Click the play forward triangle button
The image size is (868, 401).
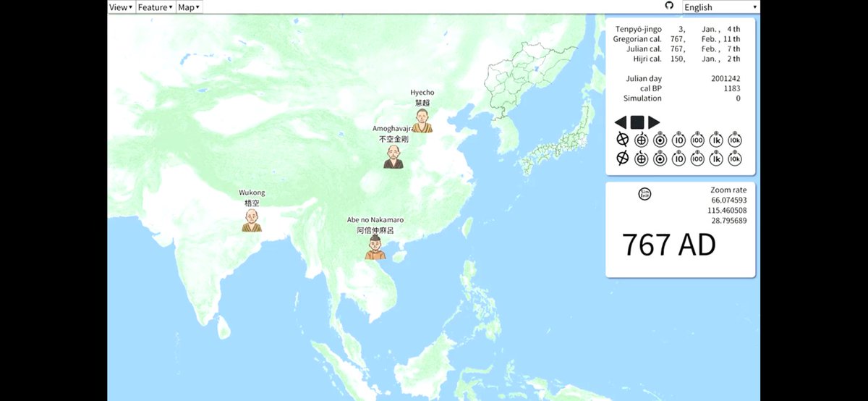(654, 122)
